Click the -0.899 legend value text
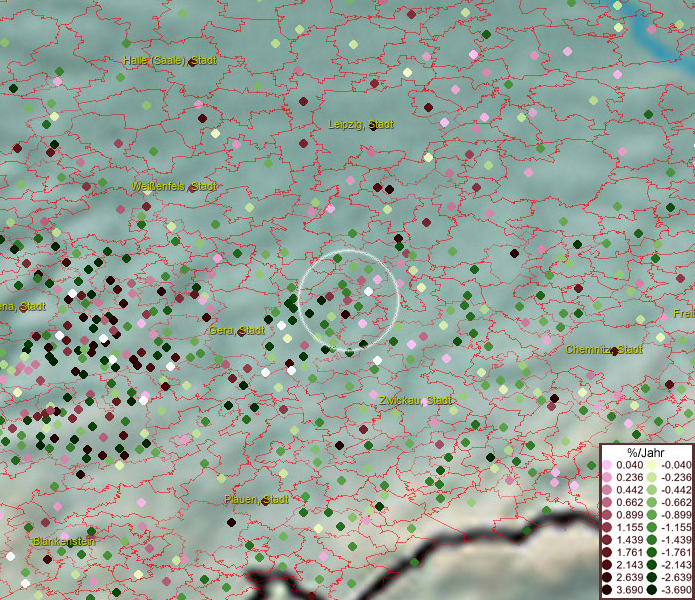Image resolution: width=695 pixels, height=600 pixels. 676,515
